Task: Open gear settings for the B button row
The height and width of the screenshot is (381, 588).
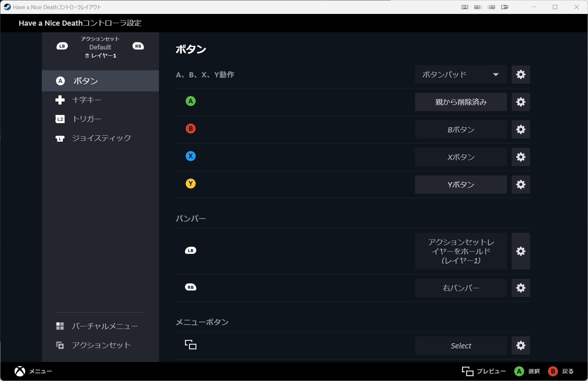Action: (520, 129)
